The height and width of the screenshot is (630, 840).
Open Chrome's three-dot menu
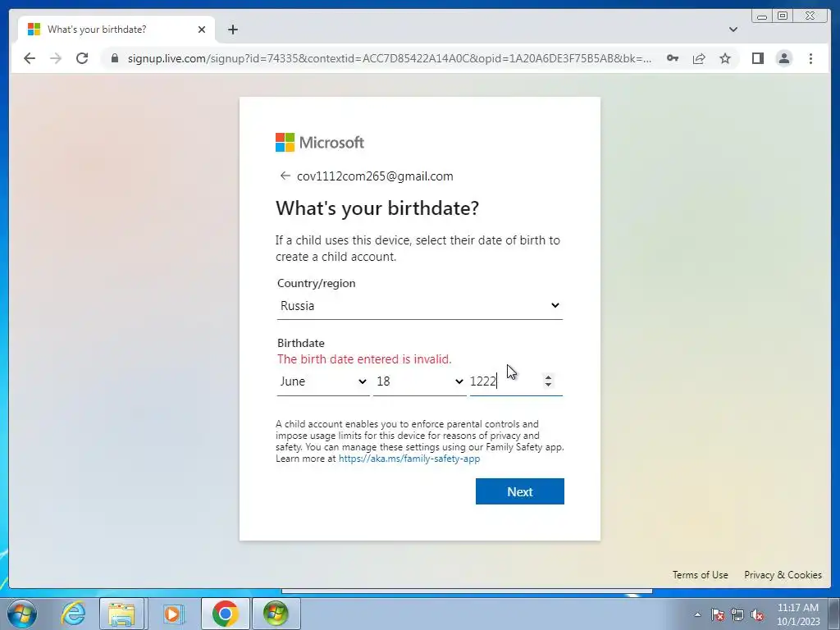[810, 58]
